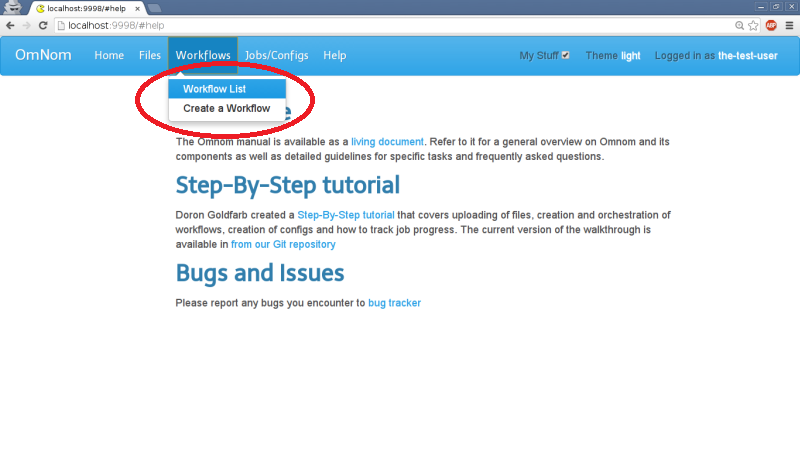The height and width of the screenshot is (450, 800).
Task: Close the localhost:9998/#help tab
Action: 137,9
